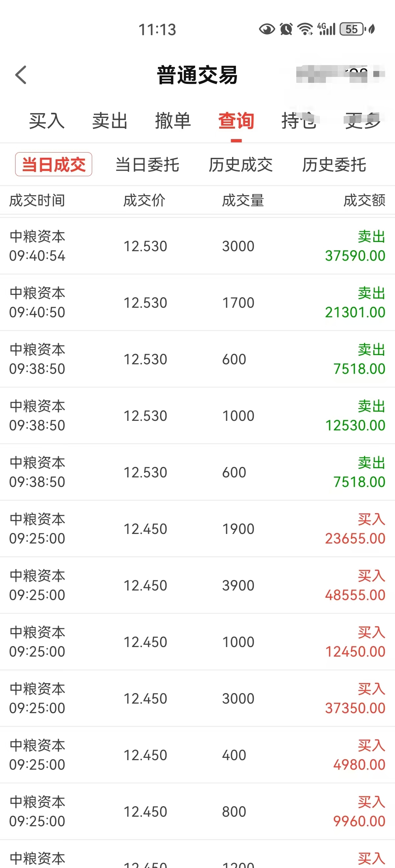
Task: Tap the eye-comfort status icon
Action: click(x=267, y=29)
